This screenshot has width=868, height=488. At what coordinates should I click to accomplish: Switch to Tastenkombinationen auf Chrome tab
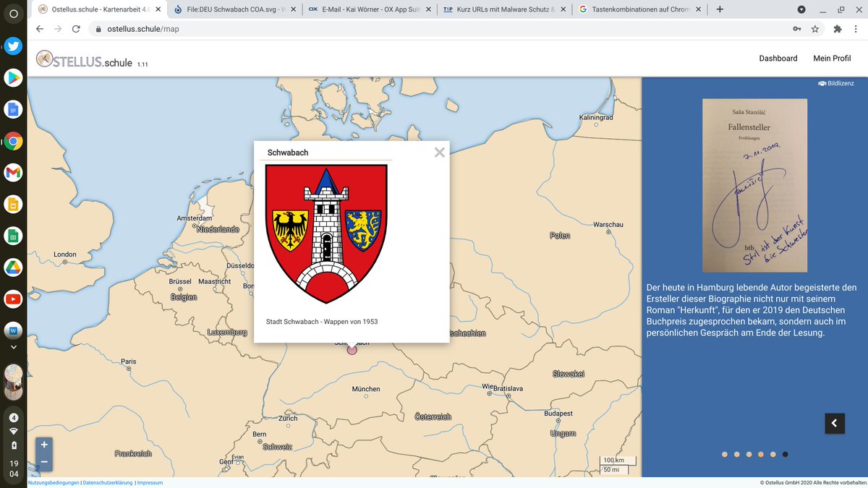[639, 9]
